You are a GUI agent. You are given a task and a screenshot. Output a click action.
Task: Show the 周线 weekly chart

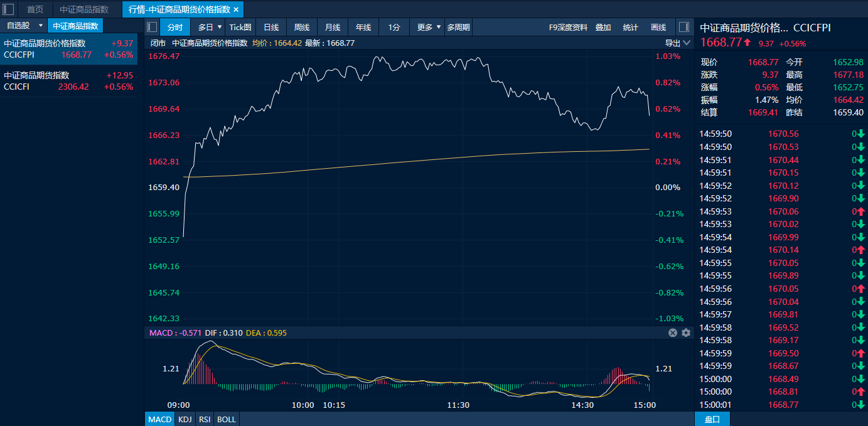click(302, 27)
